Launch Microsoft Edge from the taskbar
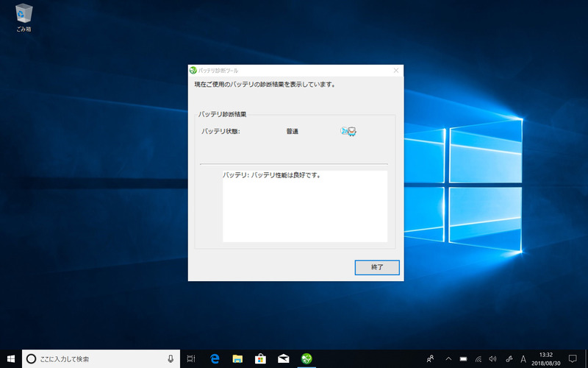This screenshot has height=368, width=588. (x=215, y=359)
